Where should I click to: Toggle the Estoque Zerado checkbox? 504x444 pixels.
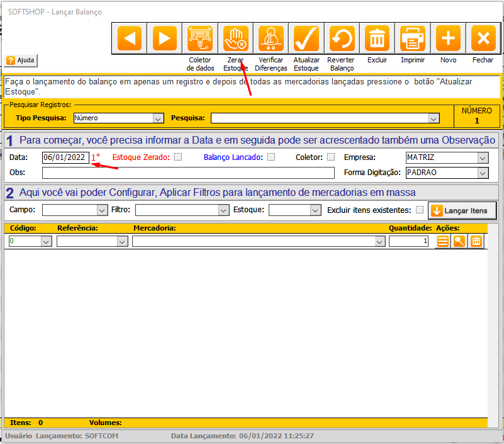[x=178, y=157]
